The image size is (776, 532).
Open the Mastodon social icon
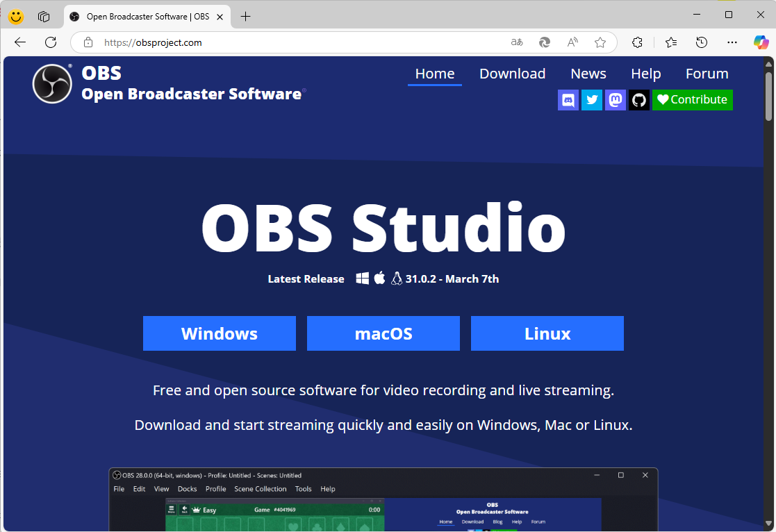tap(616, 100)
